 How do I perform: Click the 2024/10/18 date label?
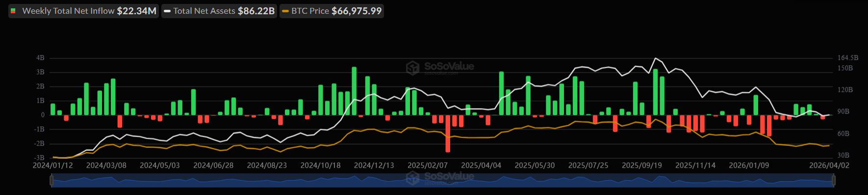pyautogui.click(x=320, y=166)
